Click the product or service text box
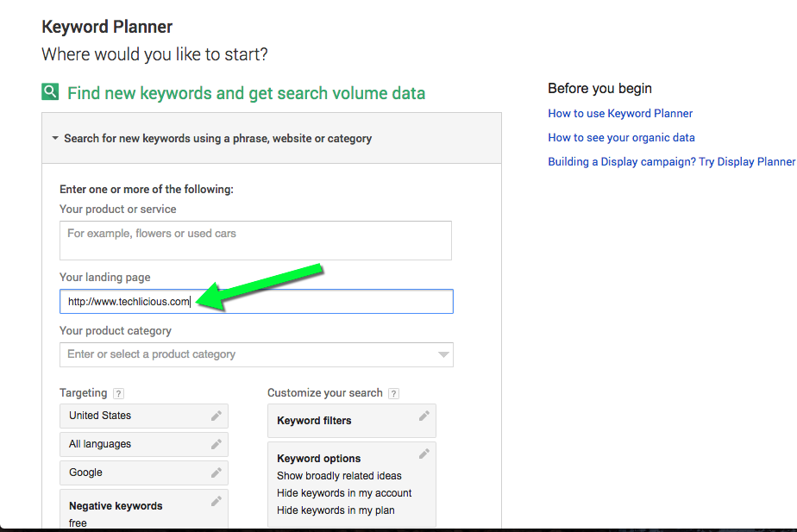This screenshot has width=797, height=532. [255, 241]
